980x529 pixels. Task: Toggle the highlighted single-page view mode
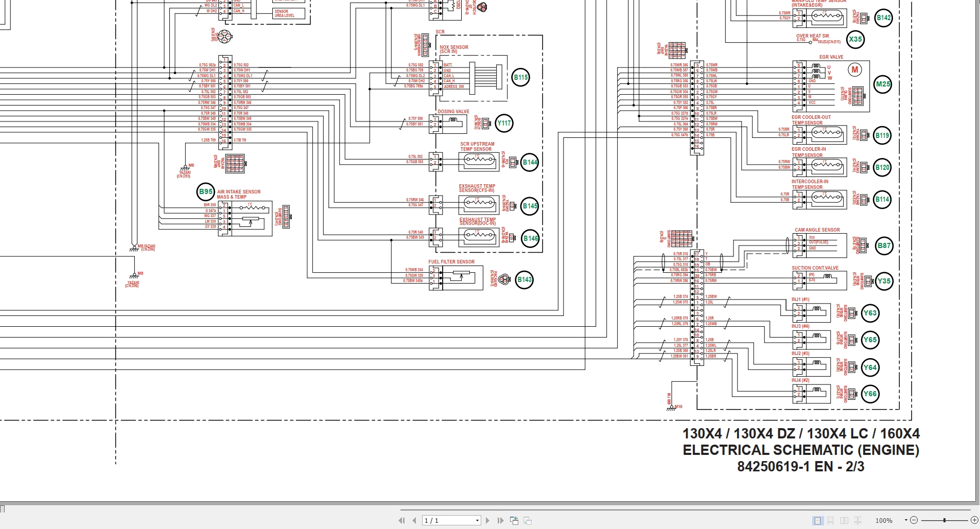click(818, 521)
